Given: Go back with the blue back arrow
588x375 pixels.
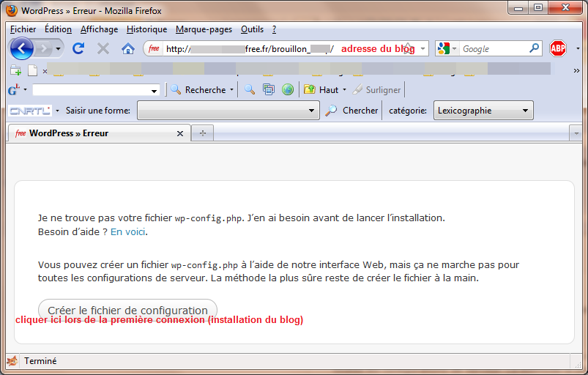Looking at the screenshot, I should tap(21, 48).
